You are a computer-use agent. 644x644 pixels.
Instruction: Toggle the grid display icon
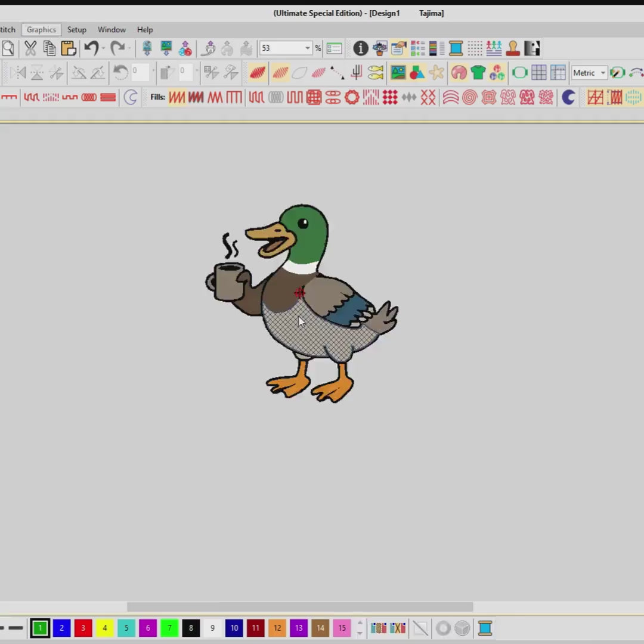(539, 73)
